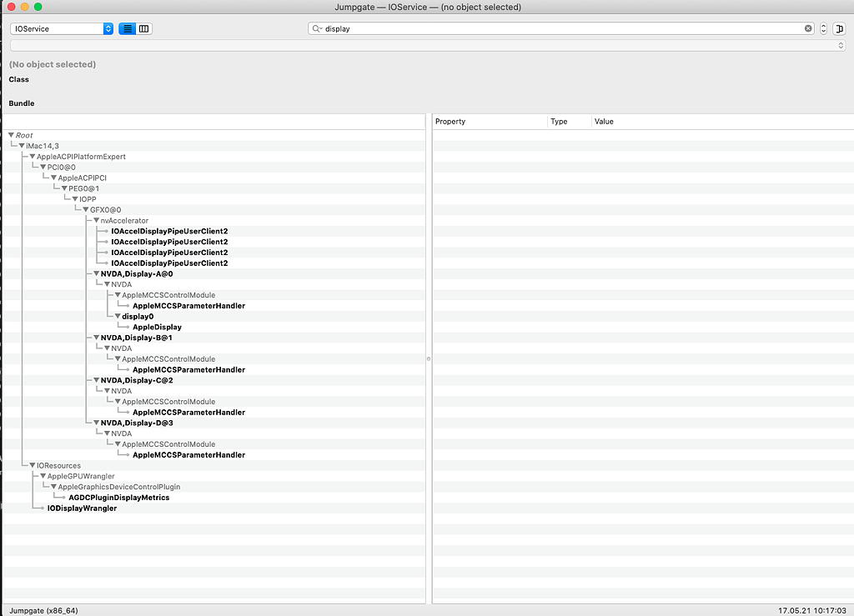
Task: Select the AppleDisplay tree entry
Action: pos(157,328)
